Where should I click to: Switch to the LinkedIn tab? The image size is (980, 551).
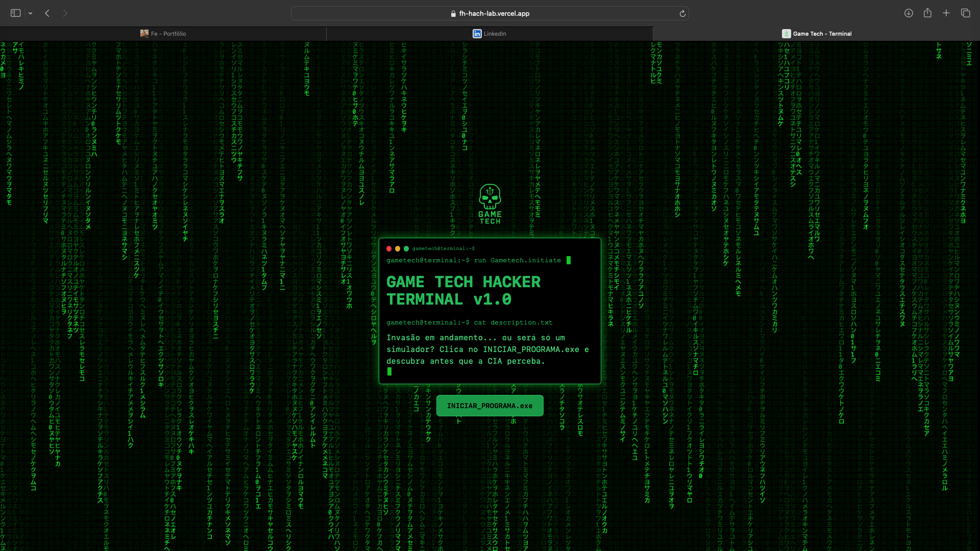[489, 34]
